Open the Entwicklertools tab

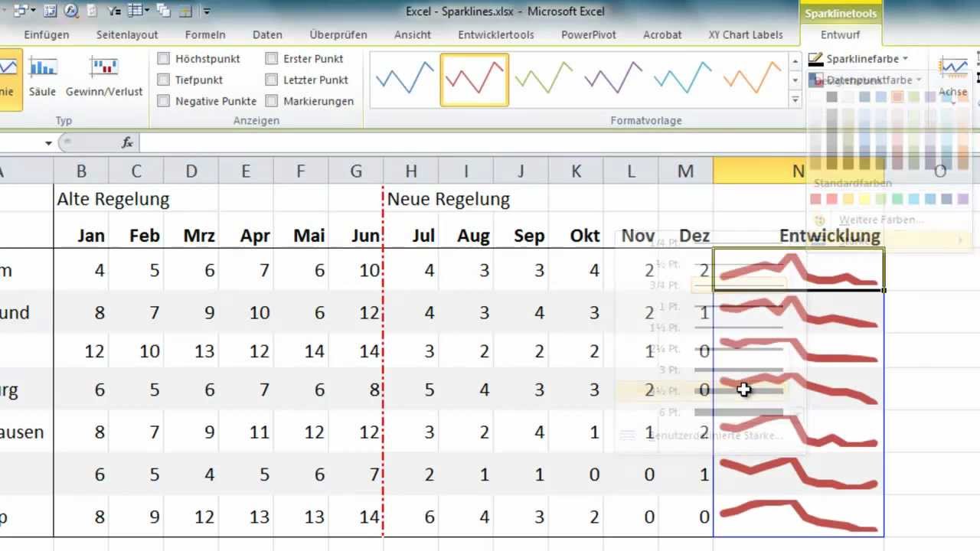(496, 34)
